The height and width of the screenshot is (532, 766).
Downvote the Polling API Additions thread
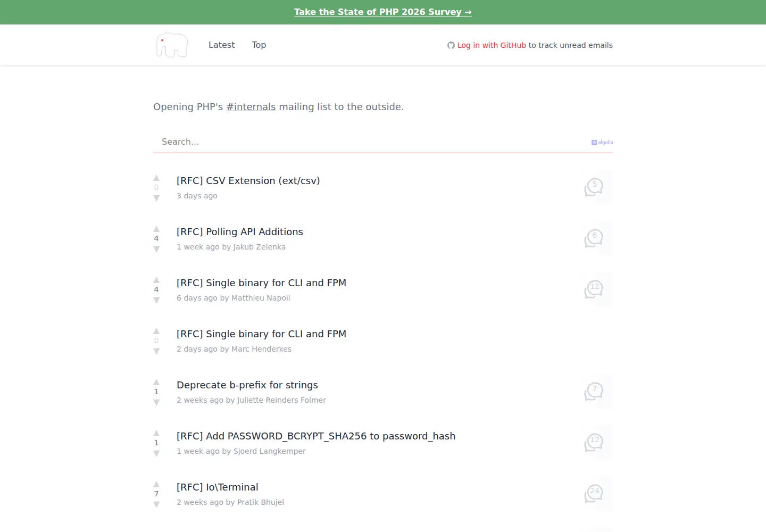(x=156, y=249)
